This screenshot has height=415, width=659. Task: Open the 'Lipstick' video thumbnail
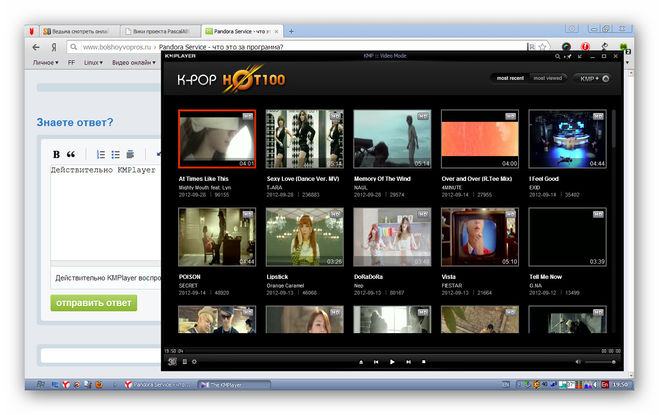(x=305, y=237)
